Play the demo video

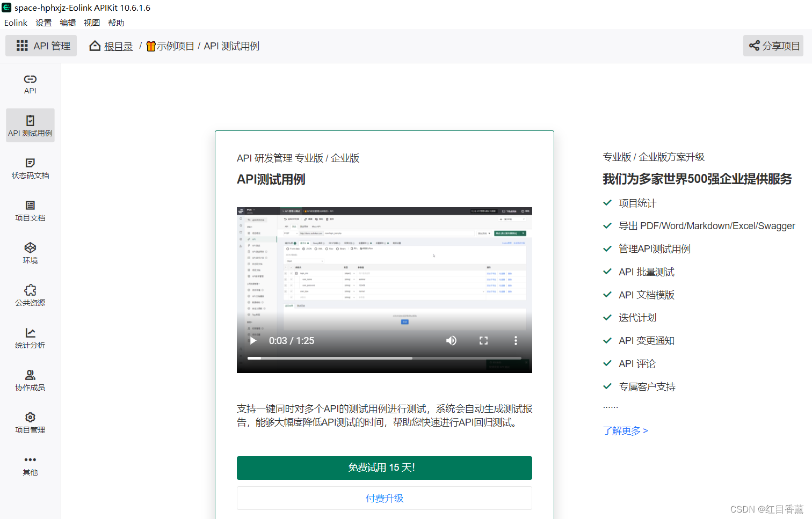pos(253,340)
